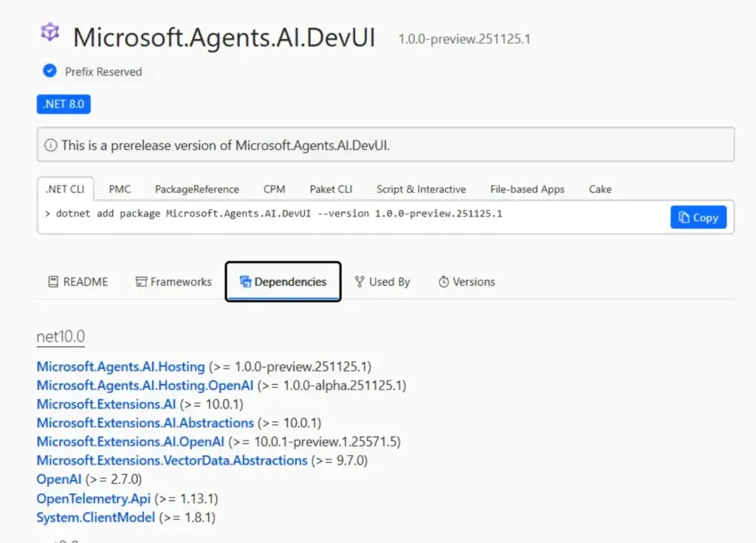The width and height of the screenshot is (756, 543).
Task: Select the Cake tab
Action: [x=600, y=189]
